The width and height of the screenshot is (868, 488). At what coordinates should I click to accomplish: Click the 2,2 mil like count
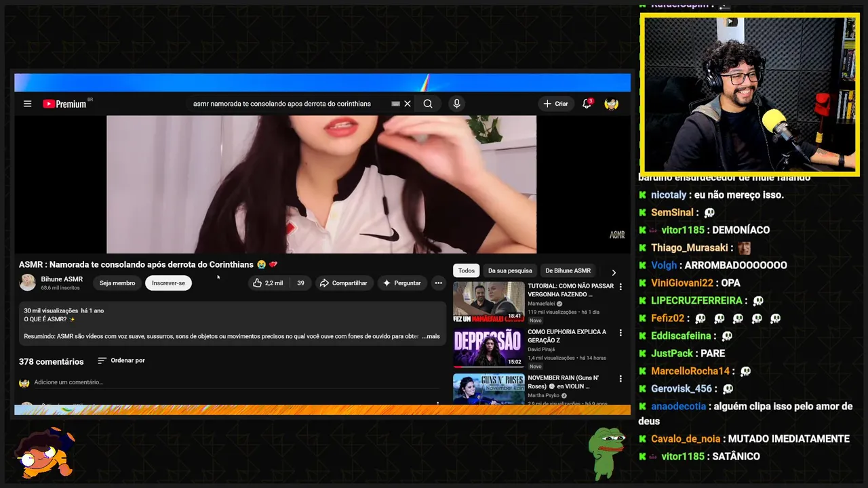(x=274, y=283)
